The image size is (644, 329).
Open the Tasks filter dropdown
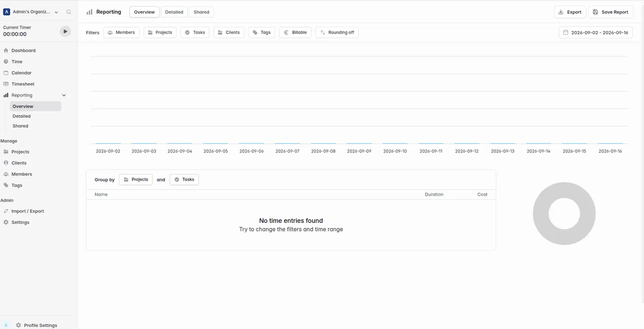point(195,33)
